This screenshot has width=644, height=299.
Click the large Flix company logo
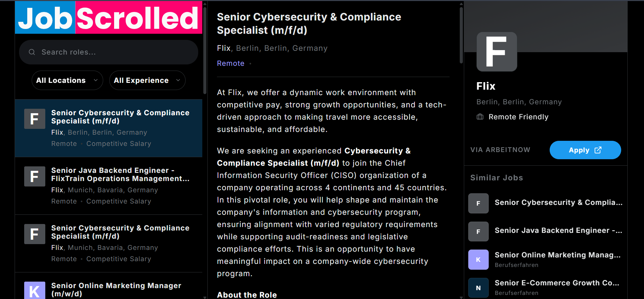tap(497, 52)
